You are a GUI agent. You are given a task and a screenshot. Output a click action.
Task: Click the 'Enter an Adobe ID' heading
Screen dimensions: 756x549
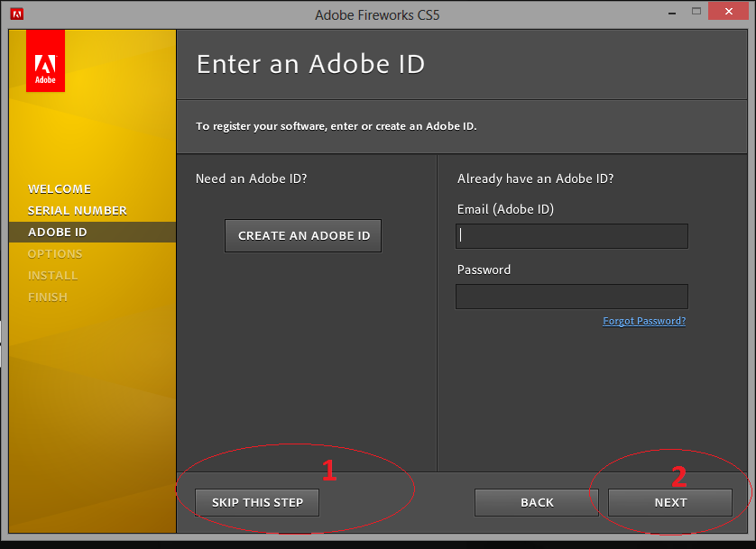[310, 64]
